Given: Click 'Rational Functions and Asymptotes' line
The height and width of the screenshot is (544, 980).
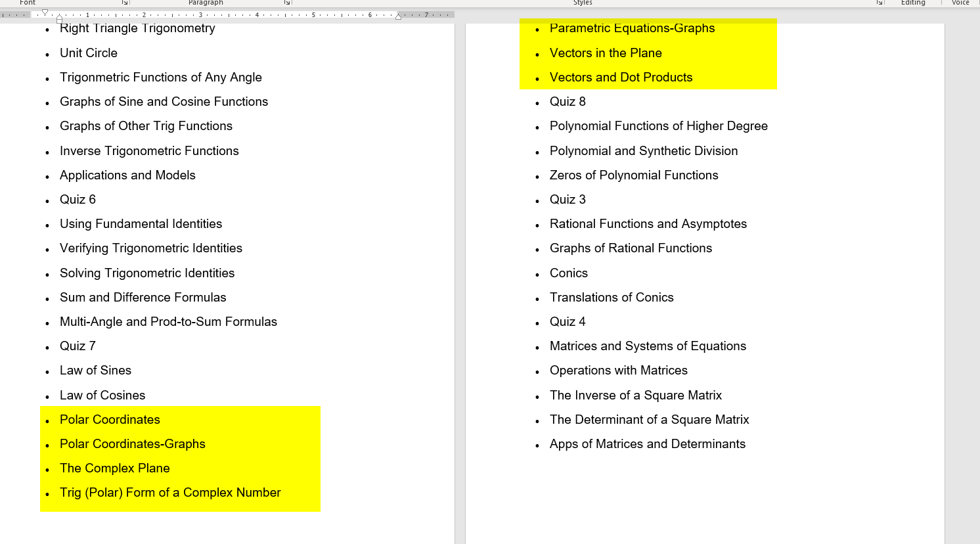Looking at the screenshot, I should (x=648, y=224).
